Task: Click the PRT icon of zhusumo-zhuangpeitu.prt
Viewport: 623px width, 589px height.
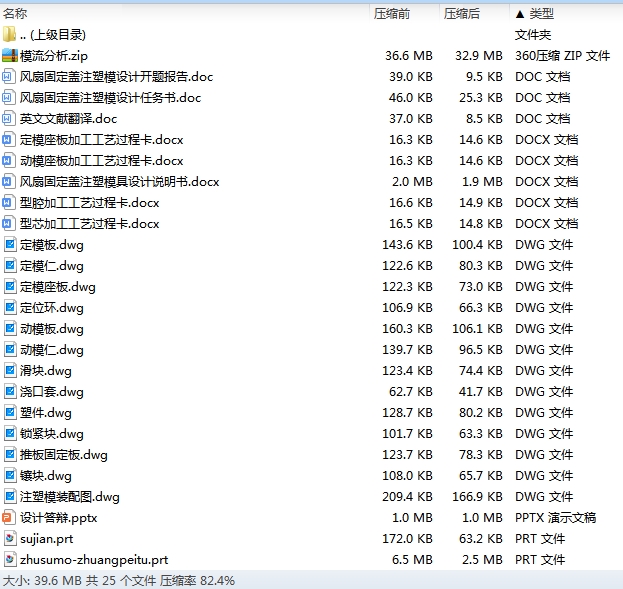Action: pos(10,560)
